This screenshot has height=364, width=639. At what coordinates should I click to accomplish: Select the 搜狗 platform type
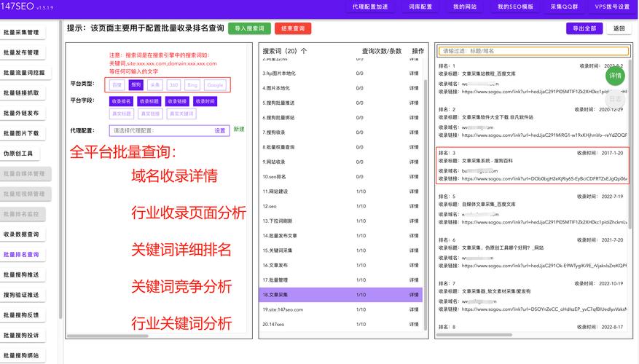click(136, 84)
